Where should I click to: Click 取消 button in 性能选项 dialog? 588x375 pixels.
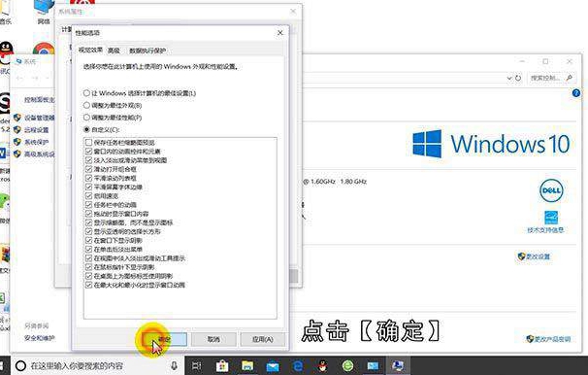pos(213,339)
